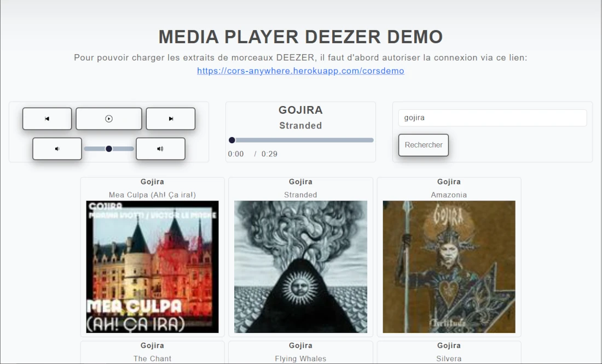The width and height of the screenshot is (602, 364).
Task: Click the 0:00 elapsed time
Action: 236,154
